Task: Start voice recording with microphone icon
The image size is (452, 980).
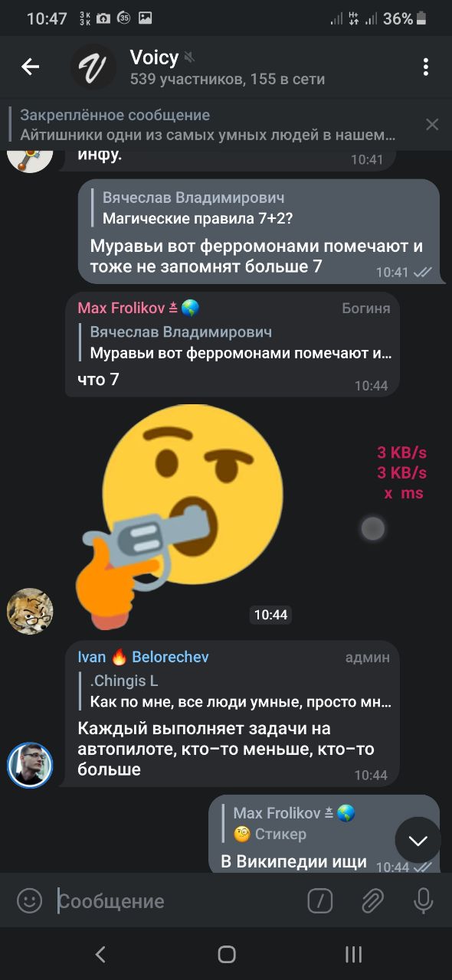Action: pyautogui.click(x=423, y=901)
